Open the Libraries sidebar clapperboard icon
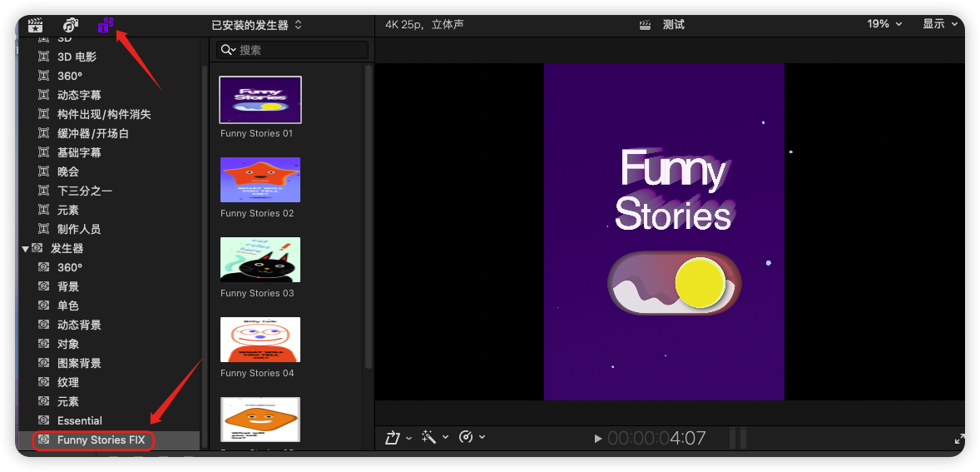 coord(35,25)
